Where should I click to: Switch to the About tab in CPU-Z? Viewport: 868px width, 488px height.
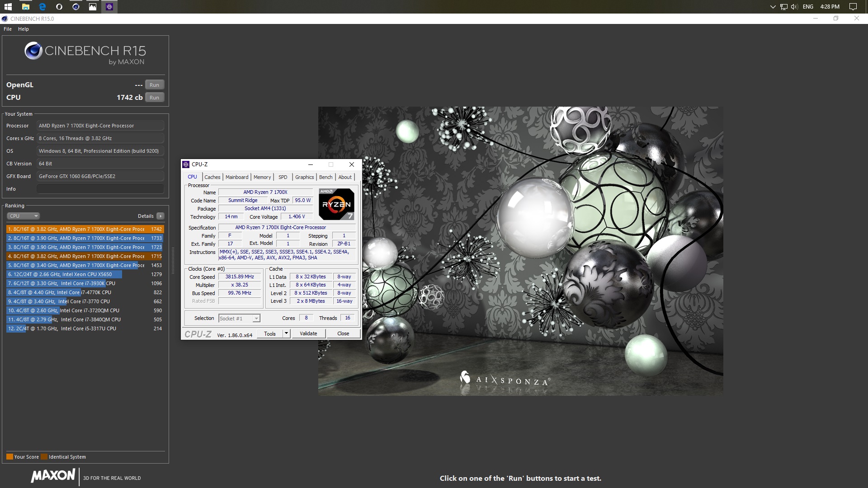345,177
